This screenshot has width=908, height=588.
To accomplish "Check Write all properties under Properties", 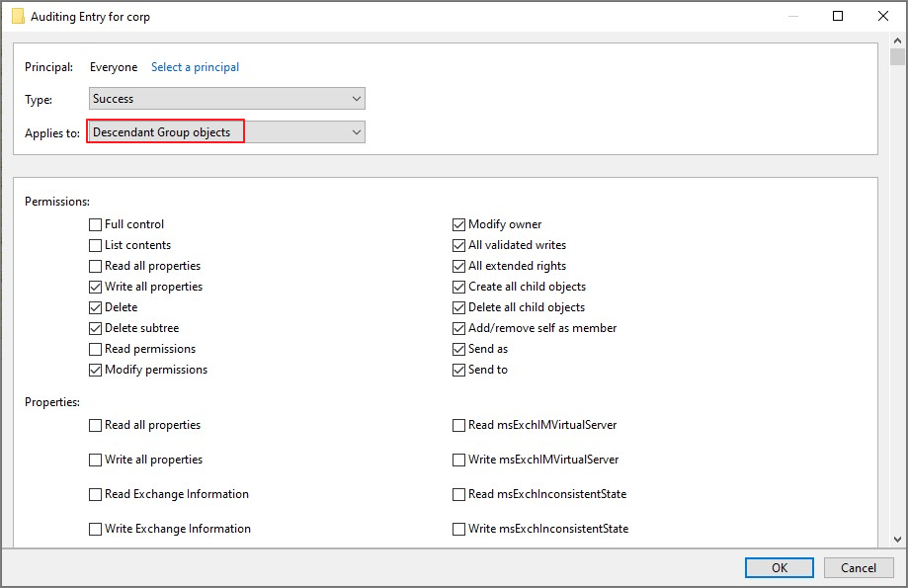I will (96, 460).
